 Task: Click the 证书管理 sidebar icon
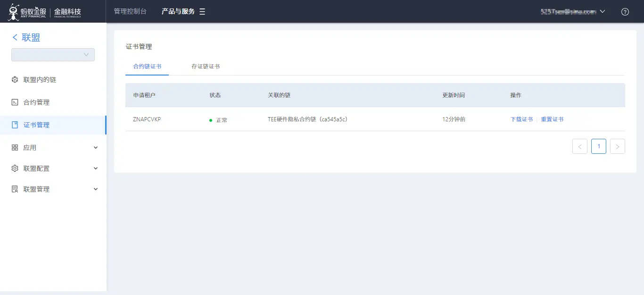pyautogui.click(x=15, y=125)
